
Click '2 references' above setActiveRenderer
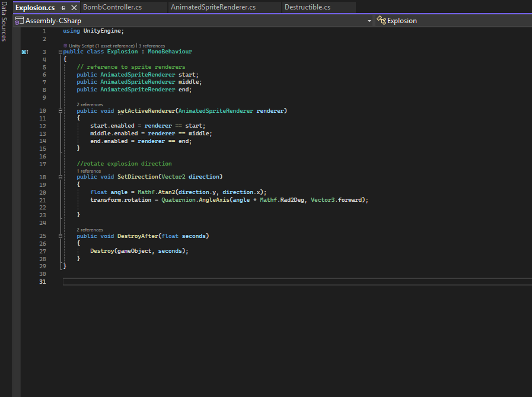(x=90, y=104)
